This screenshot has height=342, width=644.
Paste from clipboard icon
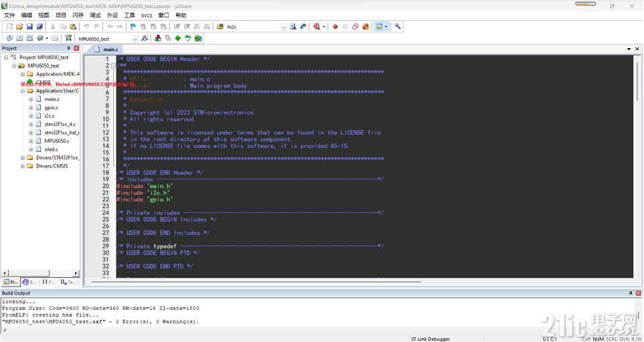[x=73, y=27]
